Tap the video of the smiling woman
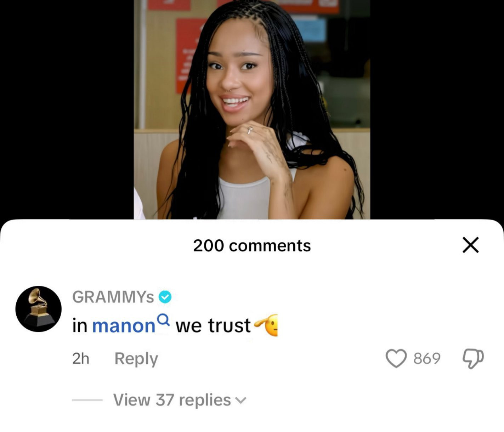Viewport: 504px width, 432px height. 252,110
